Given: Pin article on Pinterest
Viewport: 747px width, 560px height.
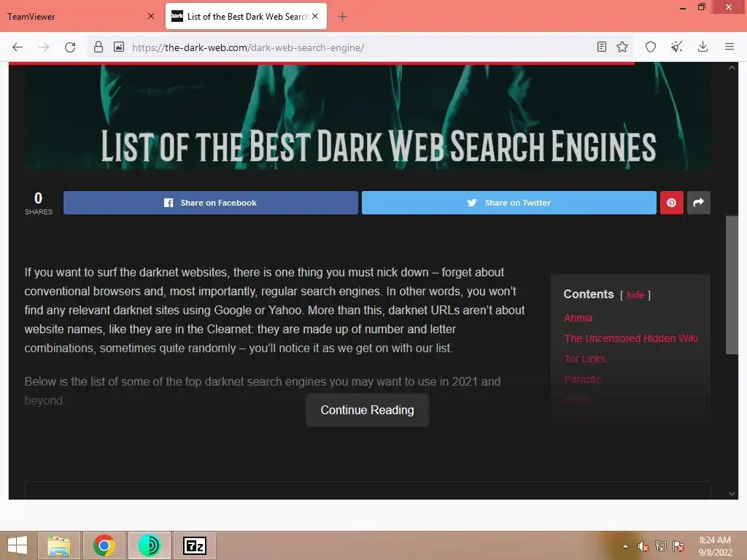Looking at the screenshot, I should point(672,203).
